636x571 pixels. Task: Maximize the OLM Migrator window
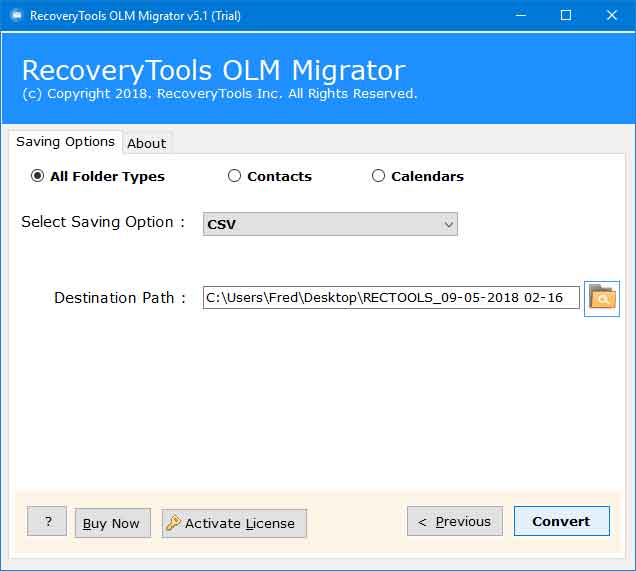pos(566,15)
